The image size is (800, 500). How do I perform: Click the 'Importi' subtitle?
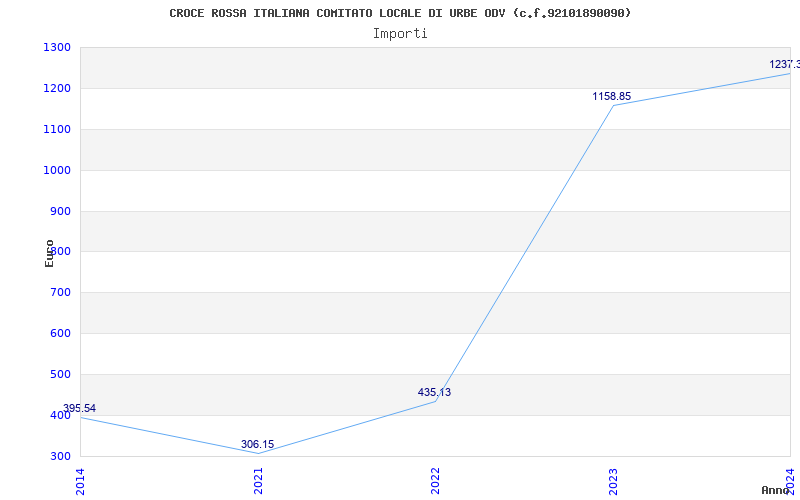(x=400, y=34)
